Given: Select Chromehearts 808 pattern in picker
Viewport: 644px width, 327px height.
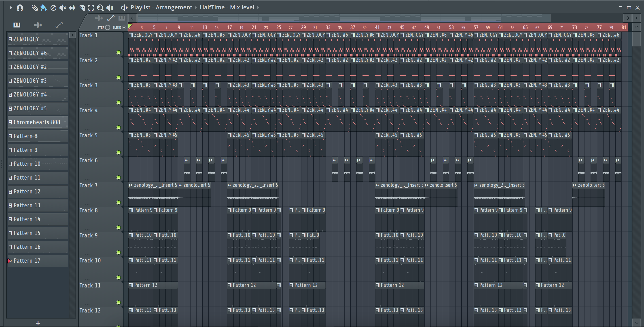Looking at the screenshot, I should 38,122.
